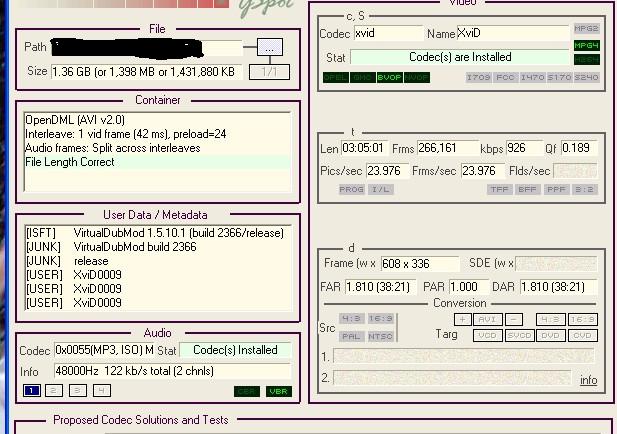Click the Len field 03:05:01
The height and width of the screenshot is (434, 617).
coord(364,148)
